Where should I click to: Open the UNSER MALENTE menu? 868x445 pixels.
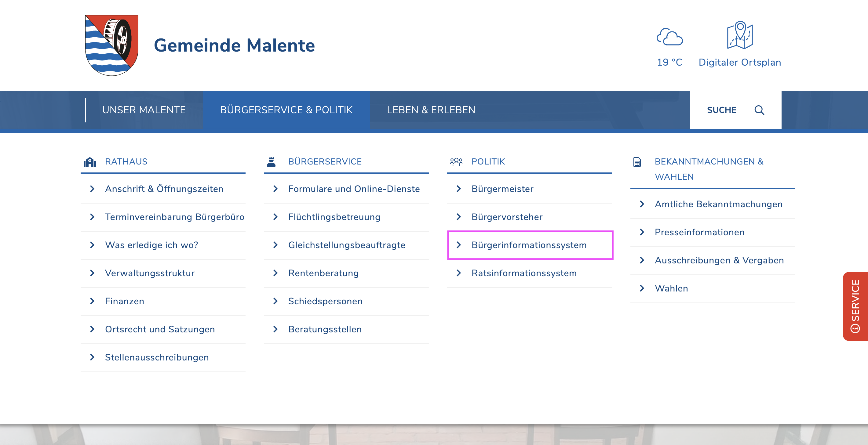click(144, 110)
